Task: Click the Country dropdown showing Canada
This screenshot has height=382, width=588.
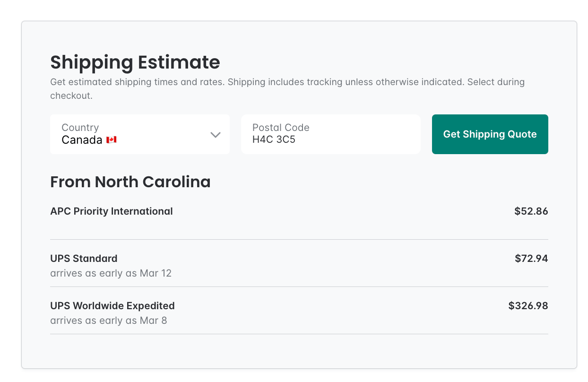Action: [140, 134]
